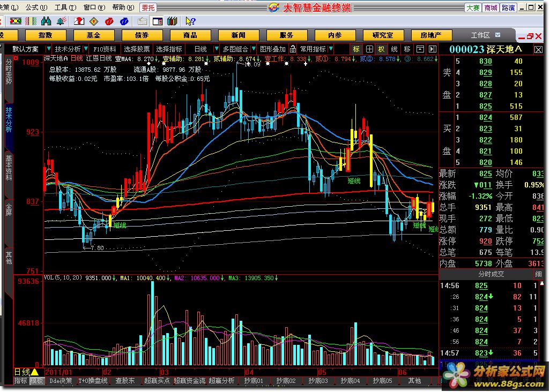The height and width of the screenshot is (392, 550).
Task: Click the 选择股票 toolbar button
Action: [x=137, y=49]
